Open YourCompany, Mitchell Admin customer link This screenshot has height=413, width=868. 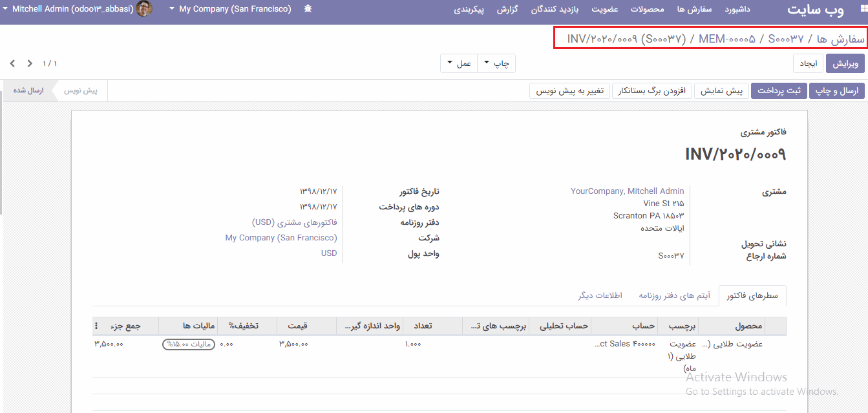tap(627, 191)
